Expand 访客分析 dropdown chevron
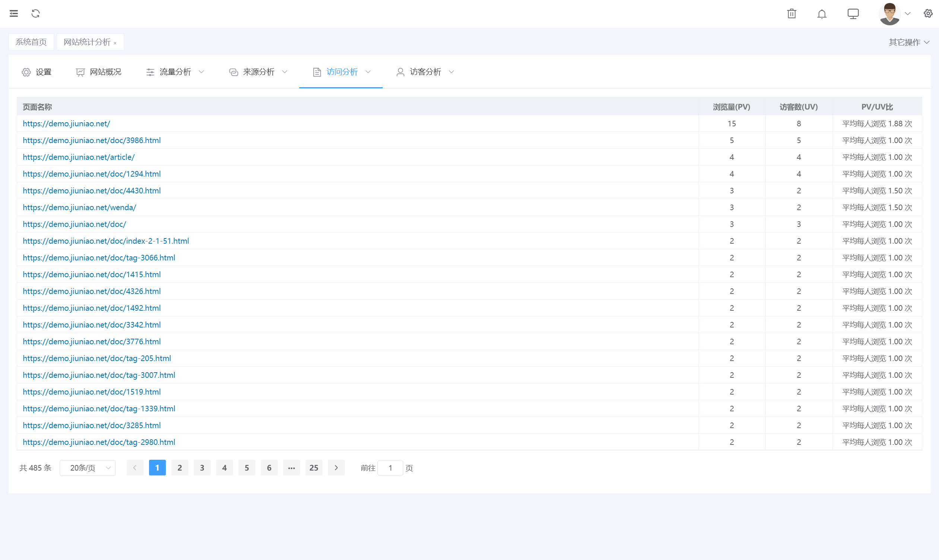Viewport: 939px width, 560px height. point(451,72)
